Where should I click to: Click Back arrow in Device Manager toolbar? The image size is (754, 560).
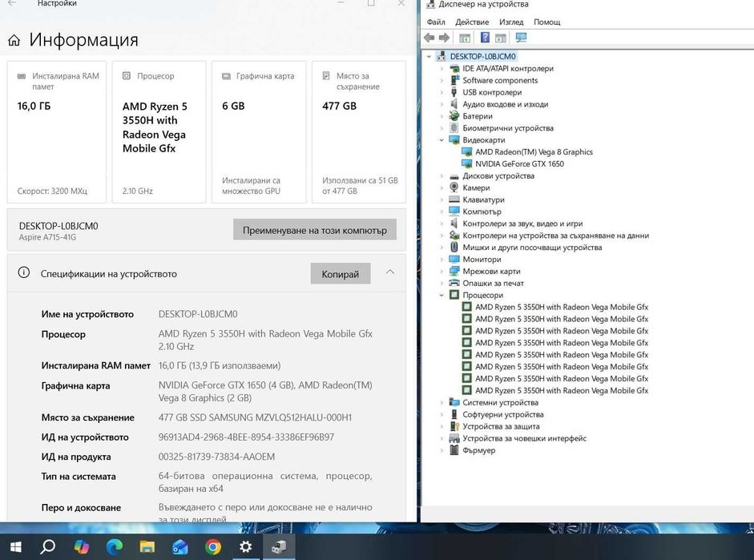coord(429,38)
